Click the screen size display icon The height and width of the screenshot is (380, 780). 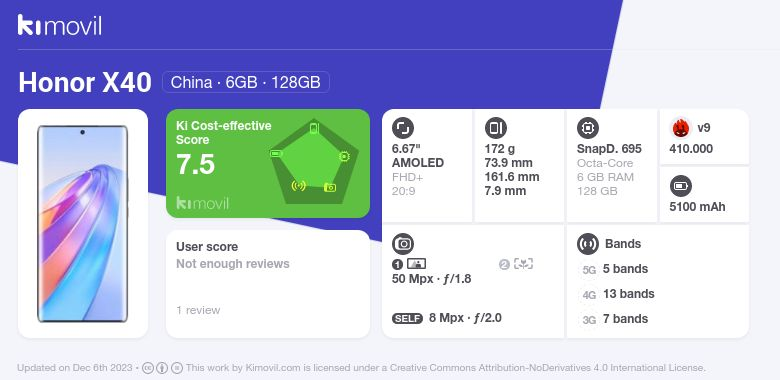point(403,128)
